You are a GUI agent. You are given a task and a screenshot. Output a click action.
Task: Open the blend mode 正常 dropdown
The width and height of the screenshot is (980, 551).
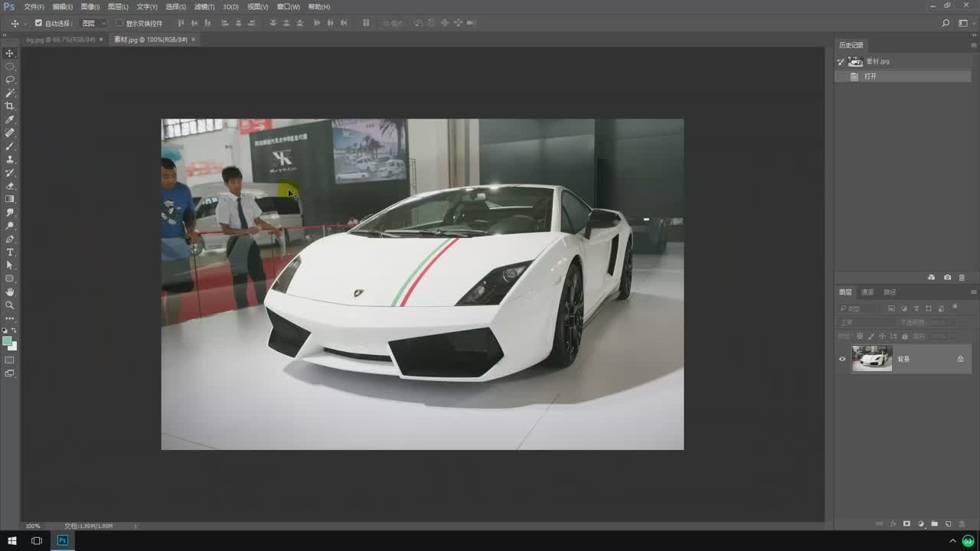pos(867,322)
